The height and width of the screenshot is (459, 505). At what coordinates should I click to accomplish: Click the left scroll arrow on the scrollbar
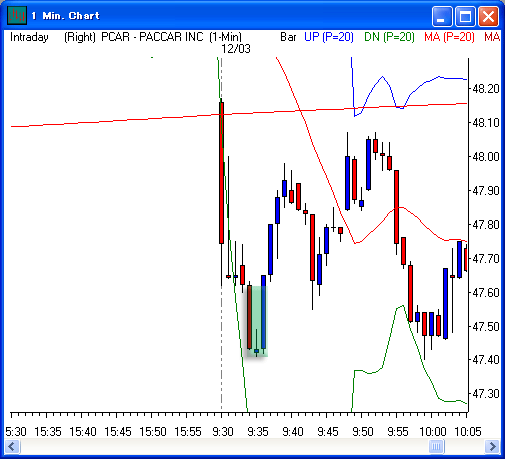(x=12, y=446)
